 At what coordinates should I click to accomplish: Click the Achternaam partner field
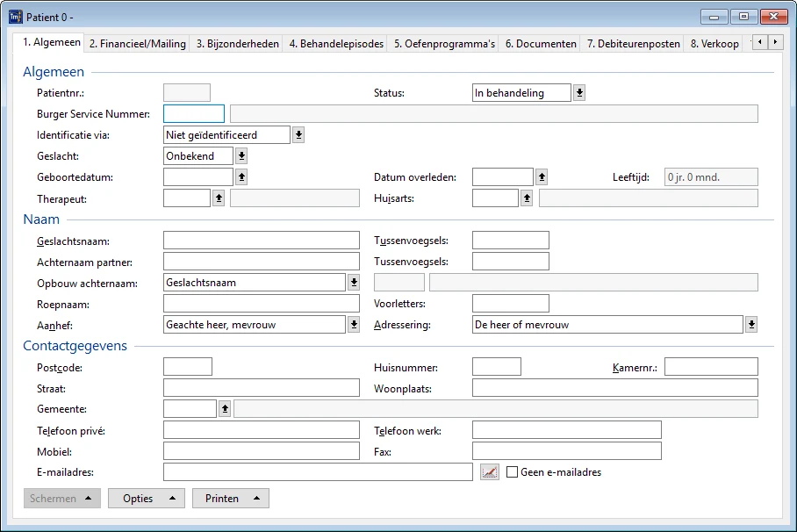[x=262, y=262]
